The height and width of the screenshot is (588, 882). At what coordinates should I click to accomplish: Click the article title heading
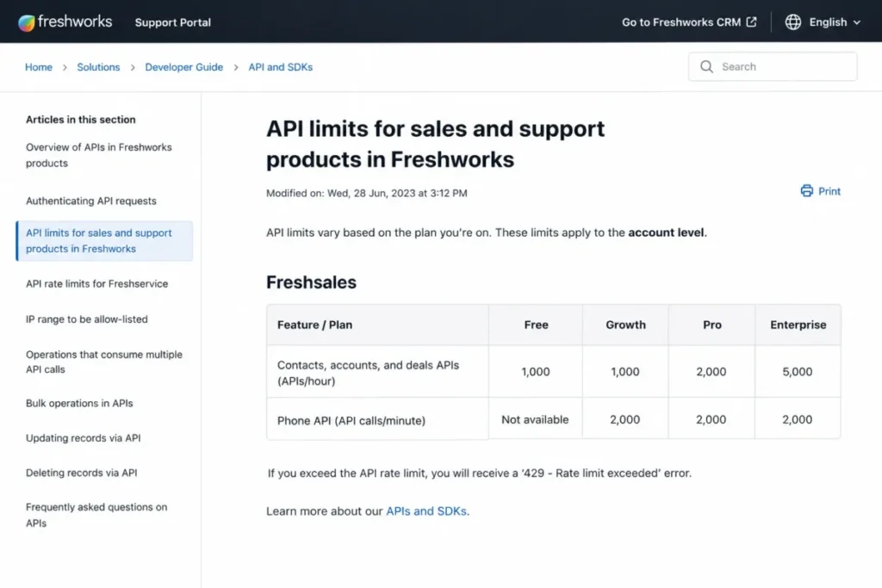(x=435, y=144)
